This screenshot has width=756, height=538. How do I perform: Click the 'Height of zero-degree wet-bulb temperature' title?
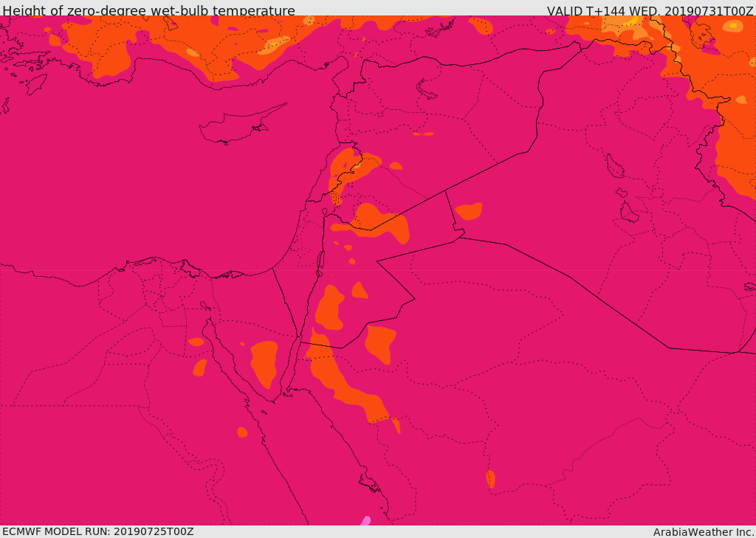pos(148,10)
